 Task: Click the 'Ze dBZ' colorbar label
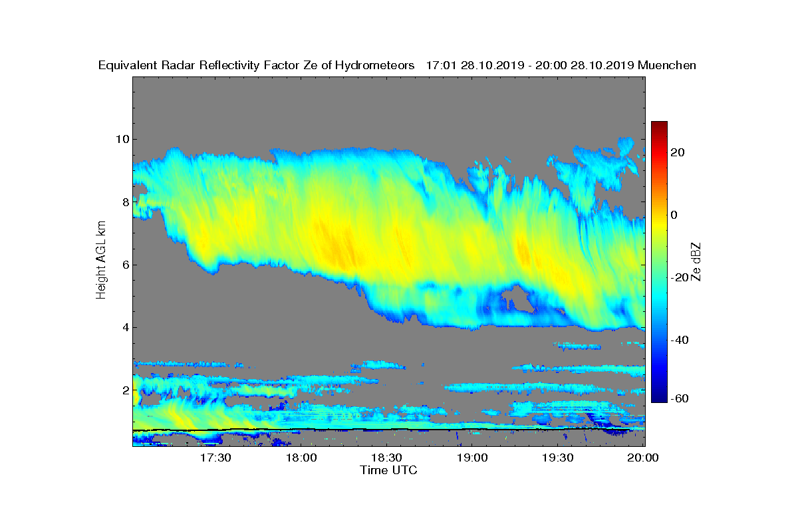click(696, 261)
